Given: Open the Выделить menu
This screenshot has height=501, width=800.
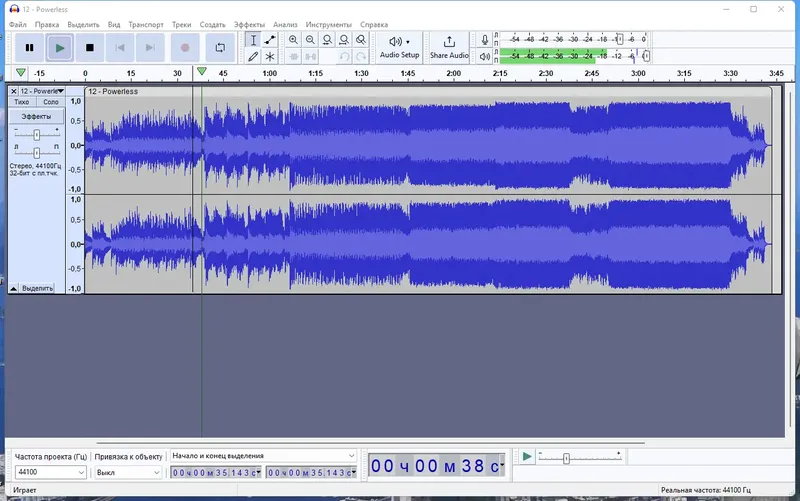Looking at the screenshot, I should click(x=83, y=24).
